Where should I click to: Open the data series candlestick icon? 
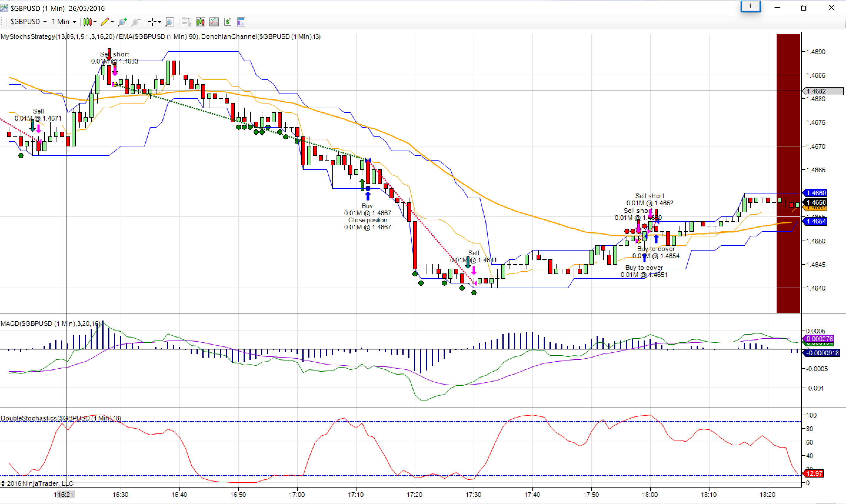(200, 22)
